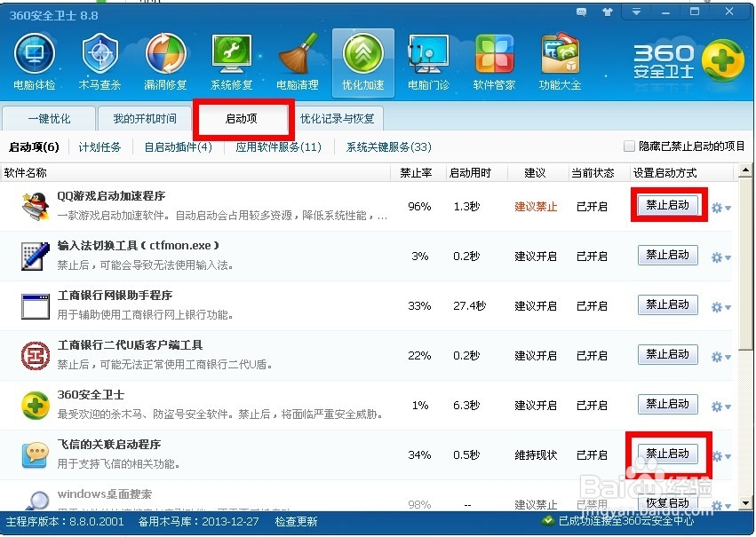Click 禁止启动 for 飞信的关联启动程序
The image size is (756, 537).
[668, 454]
